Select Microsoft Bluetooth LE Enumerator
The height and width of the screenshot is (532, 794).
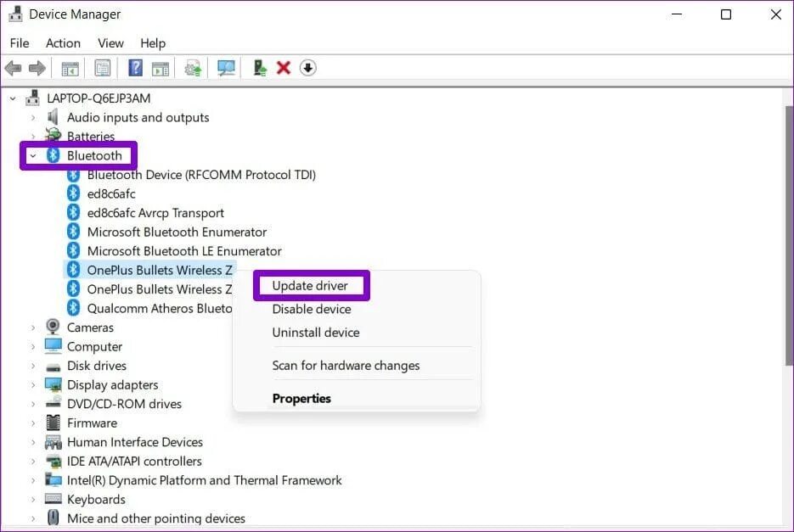pos(184,251)
